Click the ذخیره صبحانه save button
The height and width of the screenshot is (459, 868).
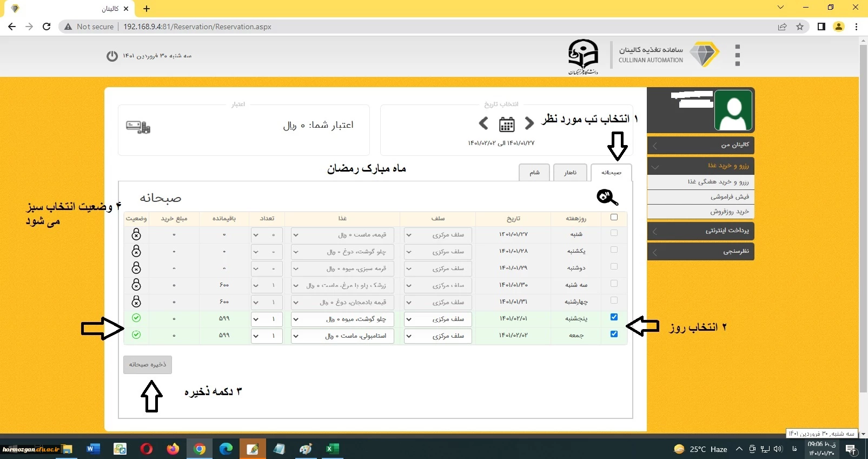tap(148, 365)
